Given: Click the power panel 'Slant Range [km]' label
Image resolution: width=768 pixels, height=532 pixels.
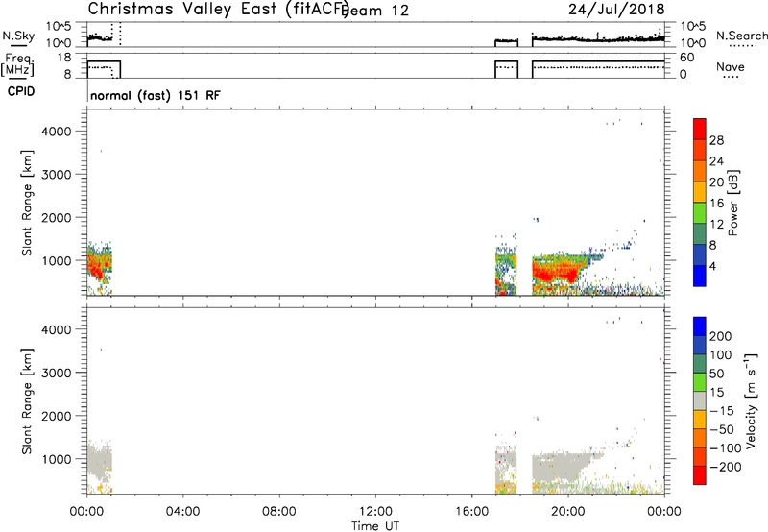Looking at the screenshot, I should click(27, 203).
